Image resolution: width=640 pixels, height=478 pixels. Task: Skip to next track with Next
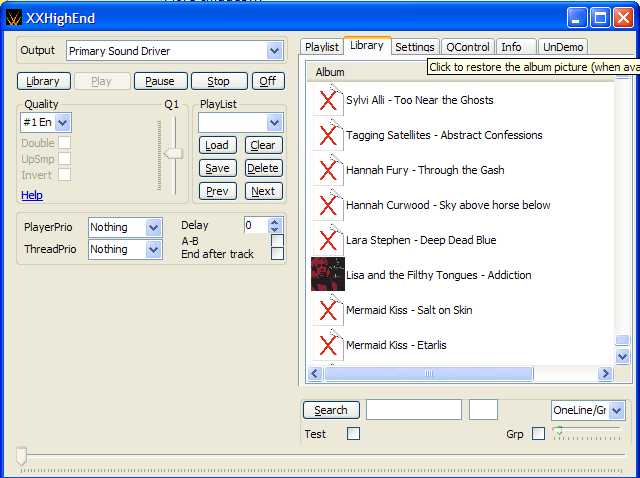click(264, 191)
